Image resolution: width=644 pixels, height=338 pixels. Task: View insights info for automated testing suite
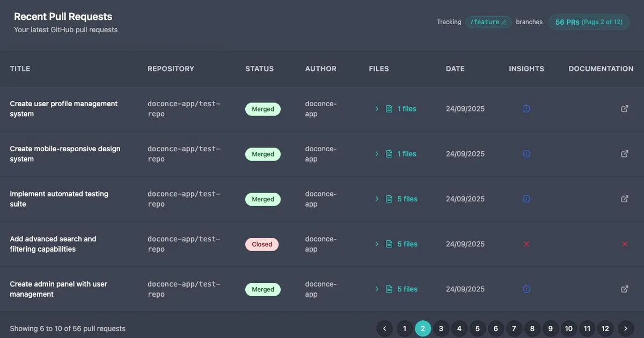[x=526, y=199]
